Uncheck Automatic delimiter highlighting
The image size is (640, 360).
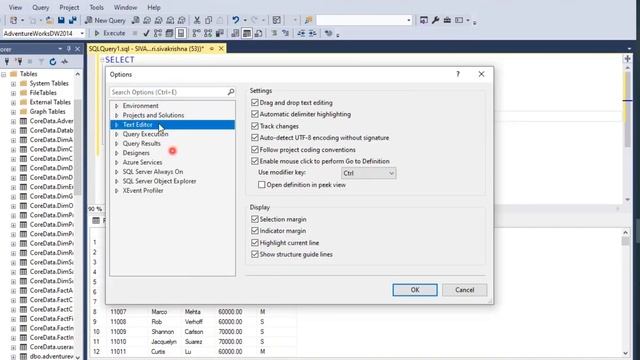pos(255,114)
